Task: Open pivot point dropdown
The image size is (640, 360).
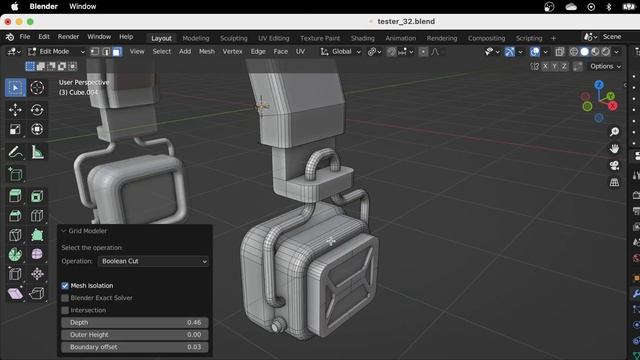Action: (x=374, y=52)
